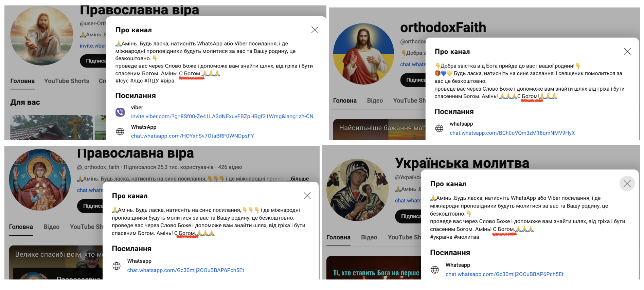Click the globe icon beside the BCh0qVQm3zM18qmNMV9HyX link
Viewport: 644px width, 290px height.
[x=439, y=128]
